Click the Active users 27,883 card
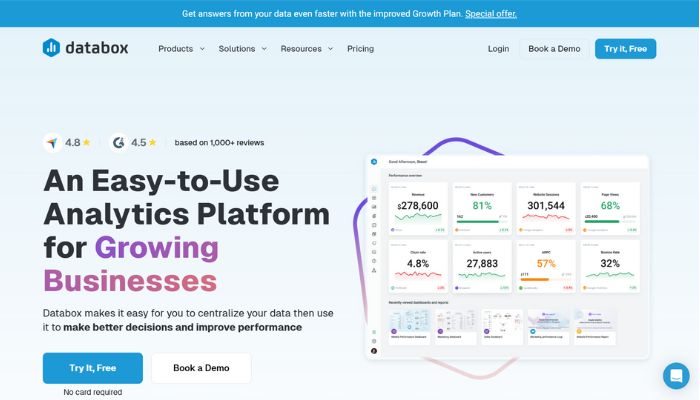Image resolution: width=700 pixels, height=400 pixels. [x=482, y=267]
